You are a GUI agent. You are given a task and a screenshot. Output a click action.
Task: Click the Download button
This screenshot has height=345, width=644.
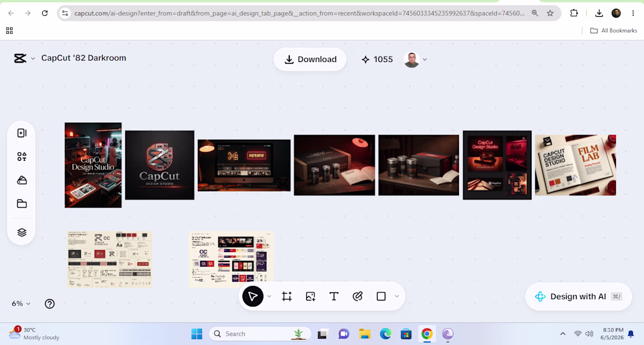click(x=310, y=60)
